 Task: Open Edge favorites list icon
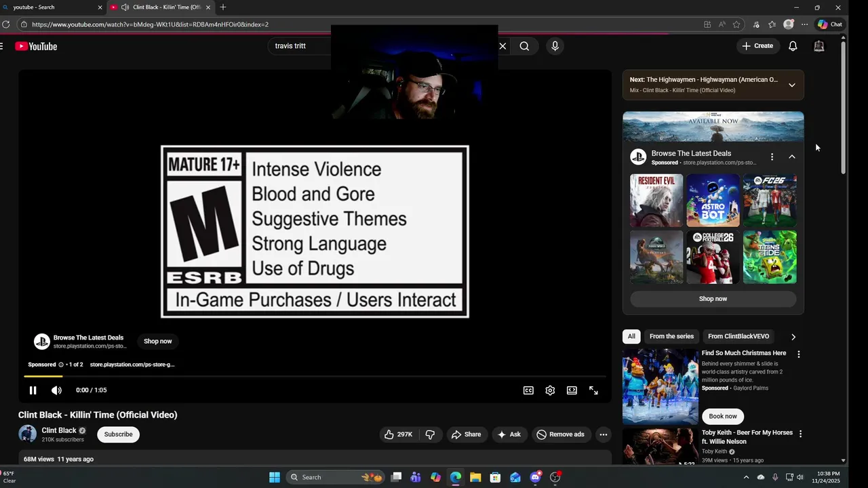[x=772, y=24]
